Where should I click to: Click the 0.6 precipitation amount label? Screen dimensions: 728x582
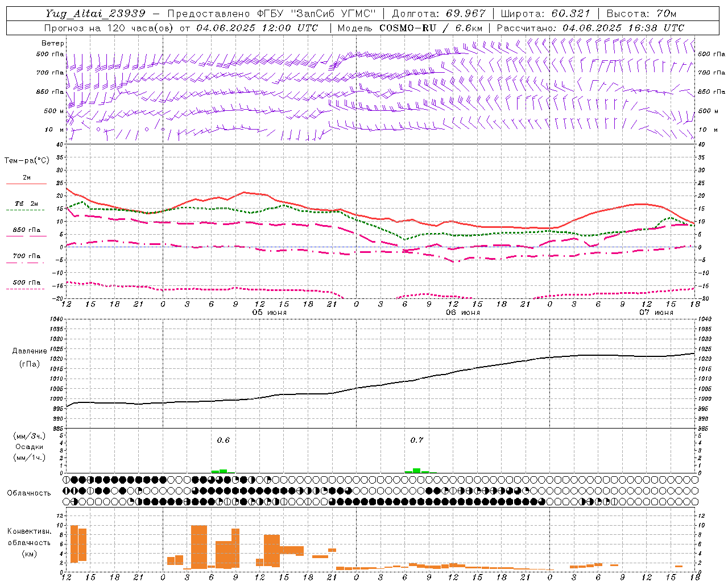224,440
